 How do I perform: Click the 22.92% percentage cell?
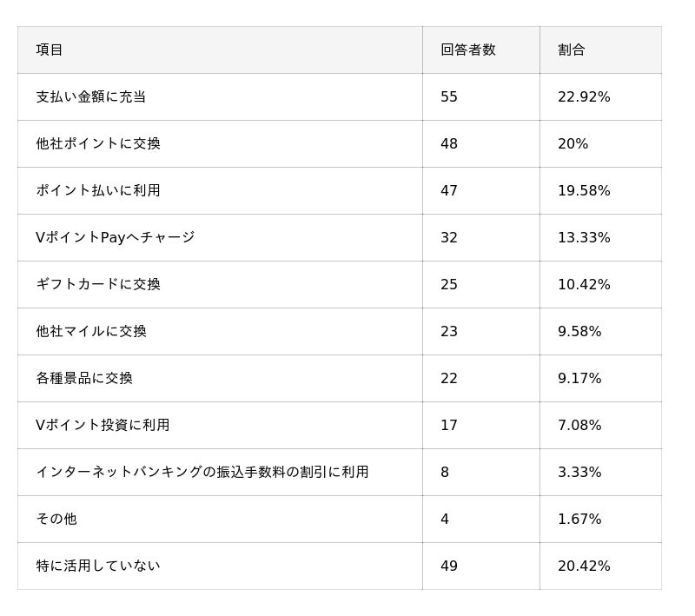pos(584,97)
